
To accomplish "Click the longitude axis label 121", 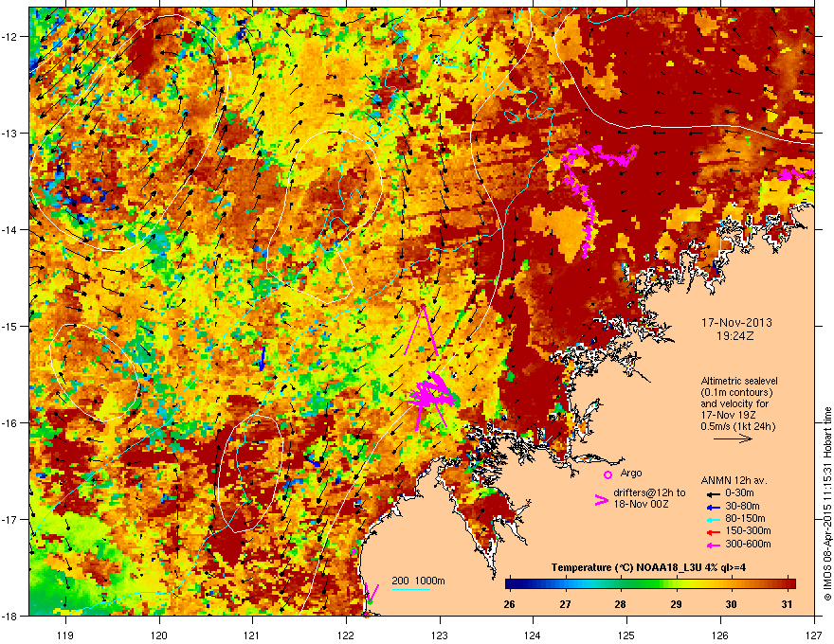I will 252,635.
